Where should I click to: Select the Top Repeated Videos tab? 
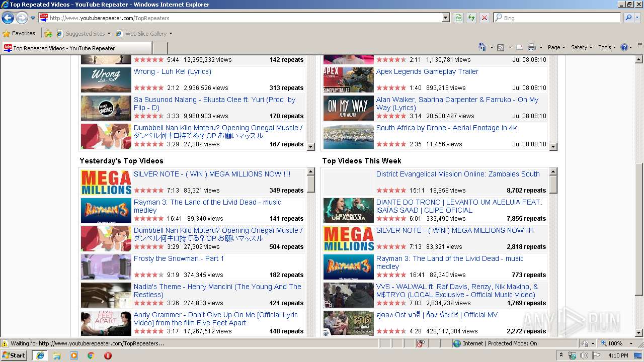(76, 48)
